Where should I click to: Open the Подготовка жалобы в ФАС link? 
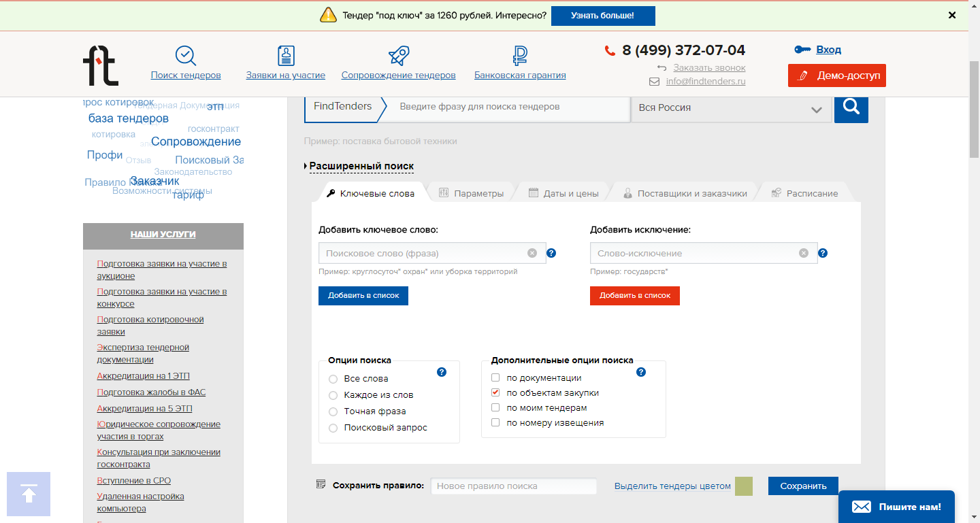point(151,392)
